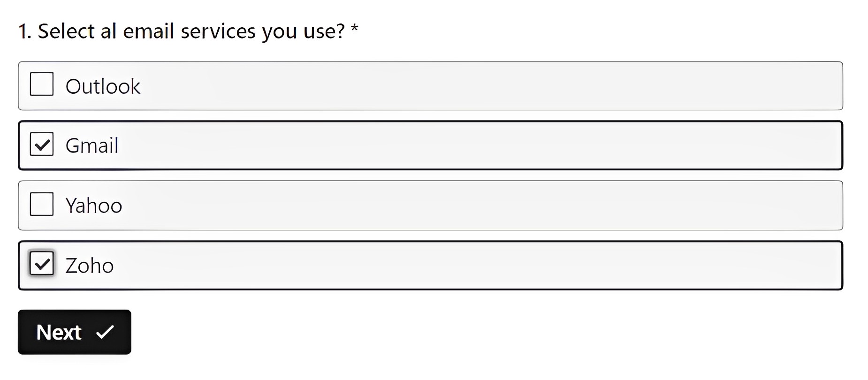The width and height of the screenshot is (868, 380).
Task: Click the Zoho option label
Action: 89,265
